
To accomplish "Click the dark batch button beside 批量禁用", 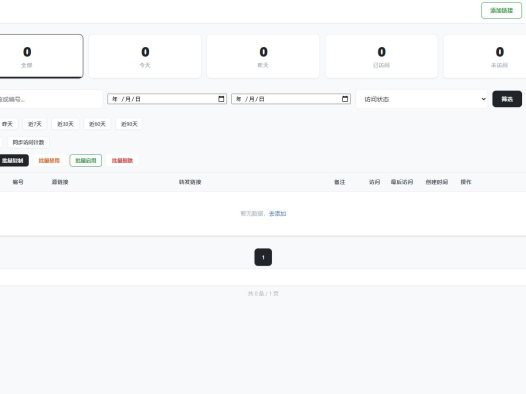I will [13, 161].
